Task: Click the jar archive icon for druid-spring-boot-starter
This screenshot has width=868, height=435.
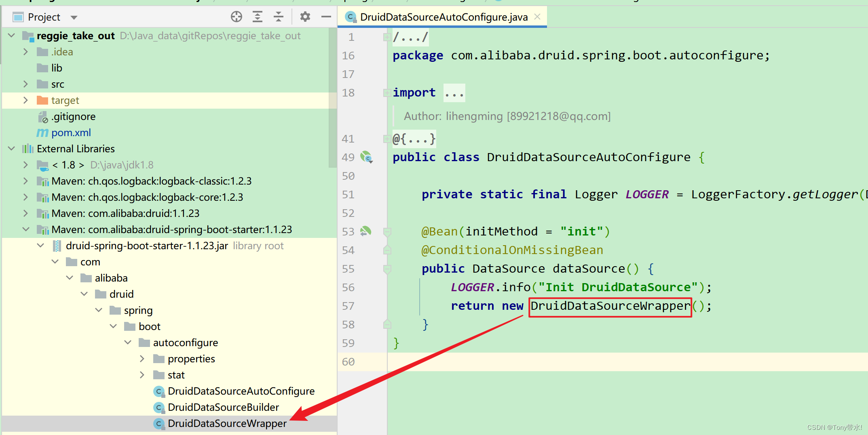Action: (57, 246)
